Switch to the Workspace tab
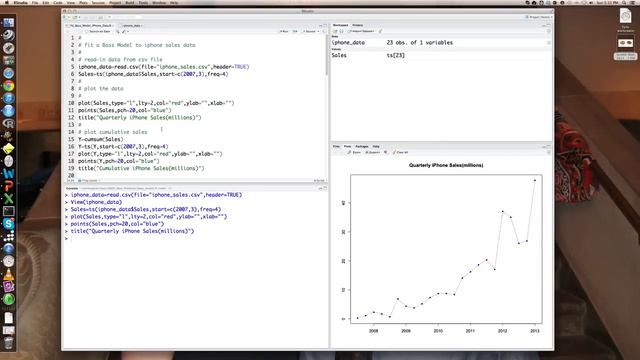This screenshot has width=640, height=360. (340, 25)
